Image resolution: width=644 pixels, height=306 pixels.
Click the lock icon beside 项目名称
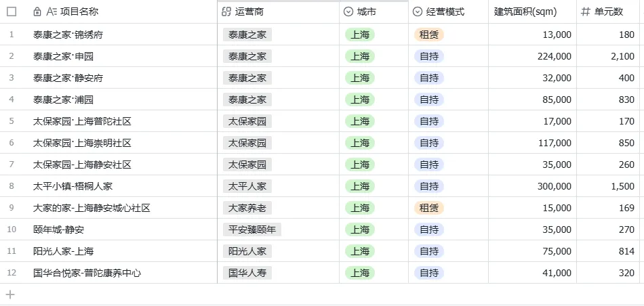tap(37, 12)
